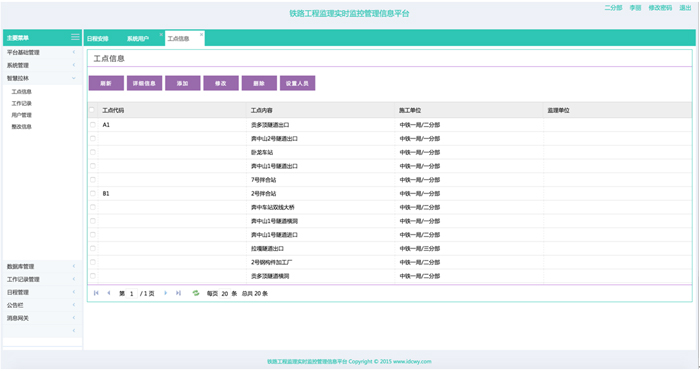Click the platform title 铁路工程监理实时监控管理信息平台
Image resolution: width=700 pixels, height=371 pixels.
[349, 13]
